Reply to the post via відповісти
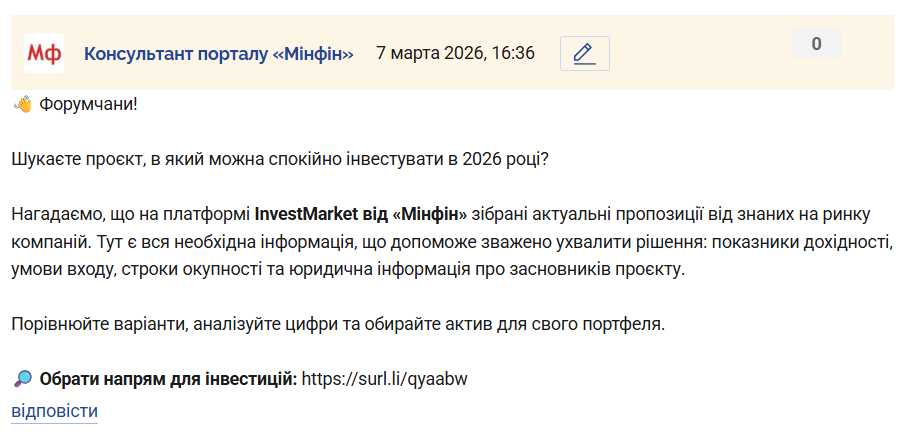Viewport: 914px width, 440px height. [x=54, y=411]
